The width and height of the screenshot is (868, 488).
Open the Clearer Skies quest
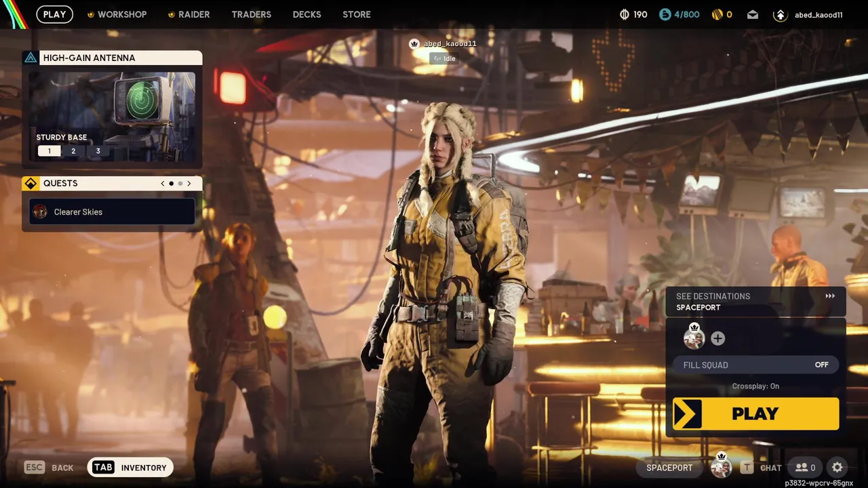point(113,211)
